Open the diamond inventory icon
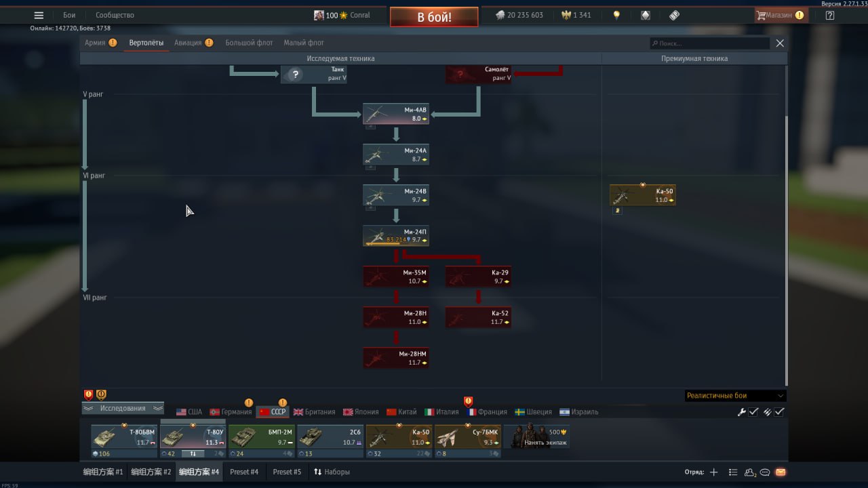This screenshot has width=868, height=488. [x=646, y=15]
